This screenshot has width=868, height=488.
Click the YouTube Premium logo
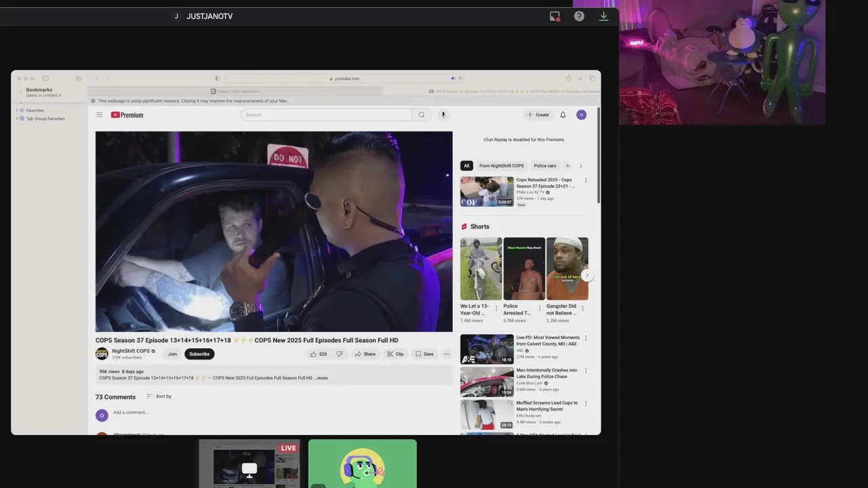tap(127, 115)
